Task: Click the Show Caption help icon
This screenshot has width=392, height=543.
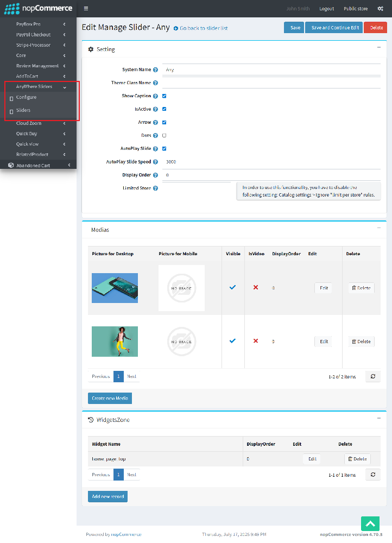Action: (155, 96)
